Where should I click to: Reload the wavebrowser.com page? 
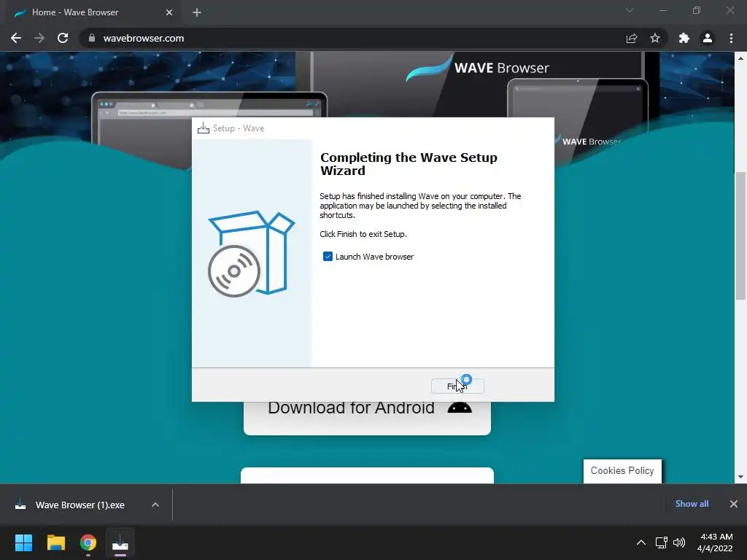(x=63, y=38)
